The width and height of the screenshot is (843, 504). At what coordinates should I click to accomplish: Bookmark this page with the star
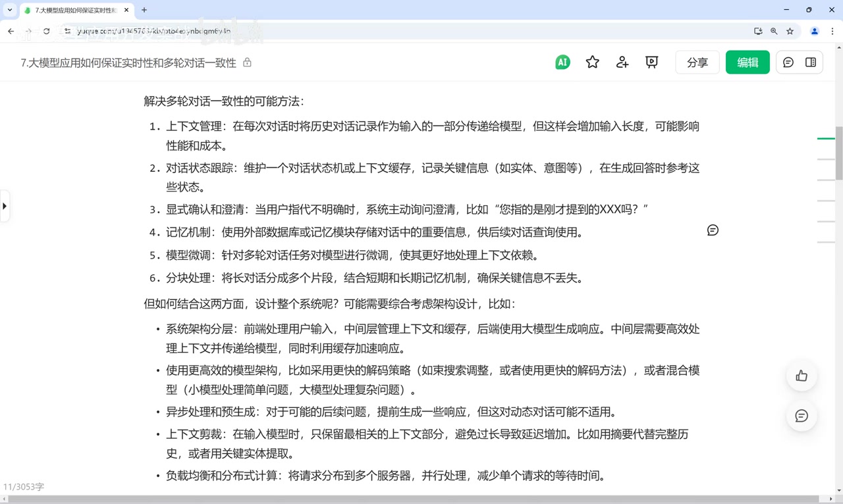click(790, 31)
